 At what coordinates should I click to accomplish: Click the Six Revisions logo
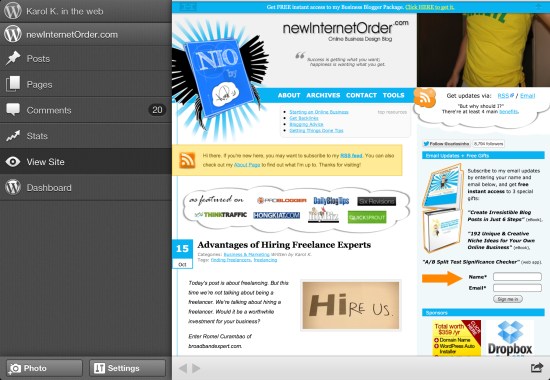coord(376,201)
